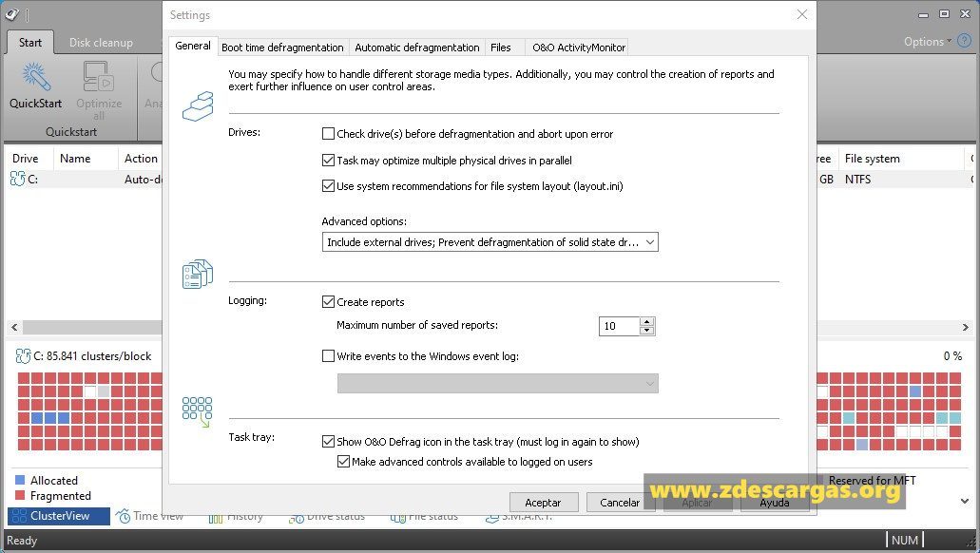
Task: Click the right arrow of horizontal scrollbar
Action: (x=966, y=327)
